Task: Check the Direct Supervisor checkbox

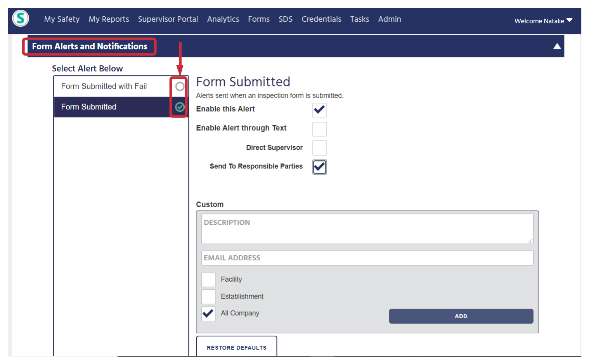Action: point(319,148)
